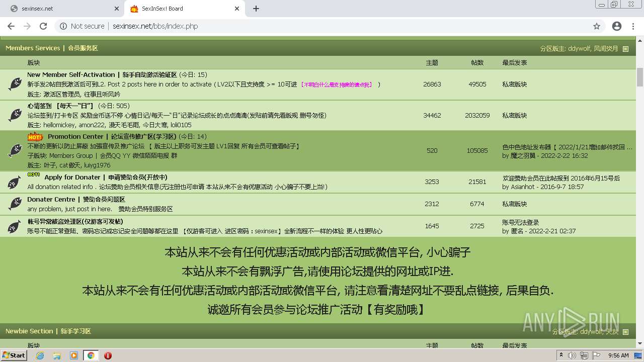Image resolution: width=644 pixels, height=362 pixels.
Task: Open the Windows Start menu
Action: click(x=14, y=355)
